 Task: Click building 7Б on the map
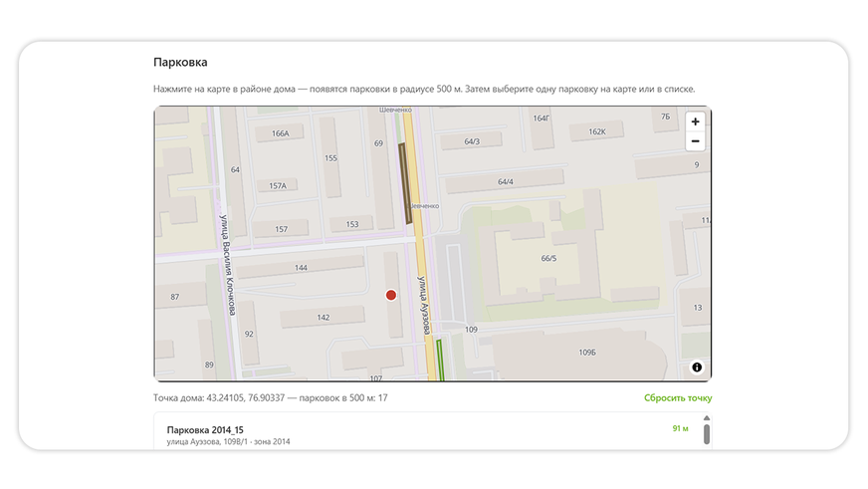pyautogui.click(x=665, y=118)
